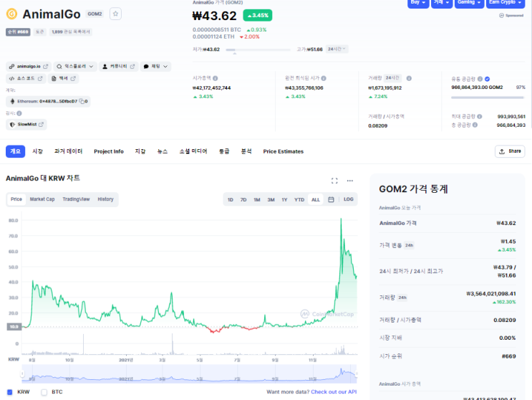This screenshot has width=532, height=400.
Task: Open the 24시간 volume period dropdown
Action: (392, 78)
